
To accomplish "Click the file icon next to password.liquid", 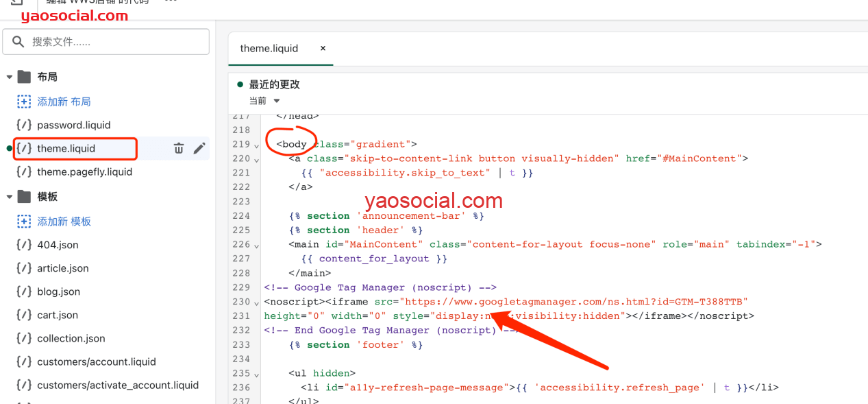I will (24, 125).
